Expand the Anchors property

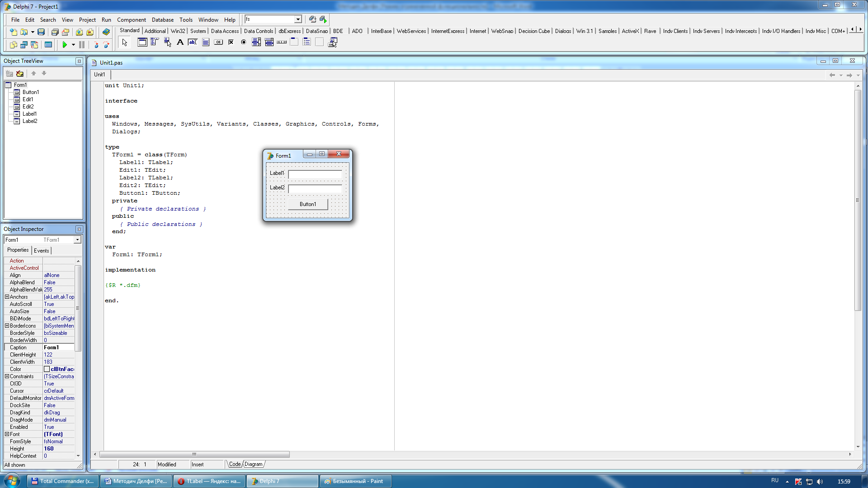7,297
